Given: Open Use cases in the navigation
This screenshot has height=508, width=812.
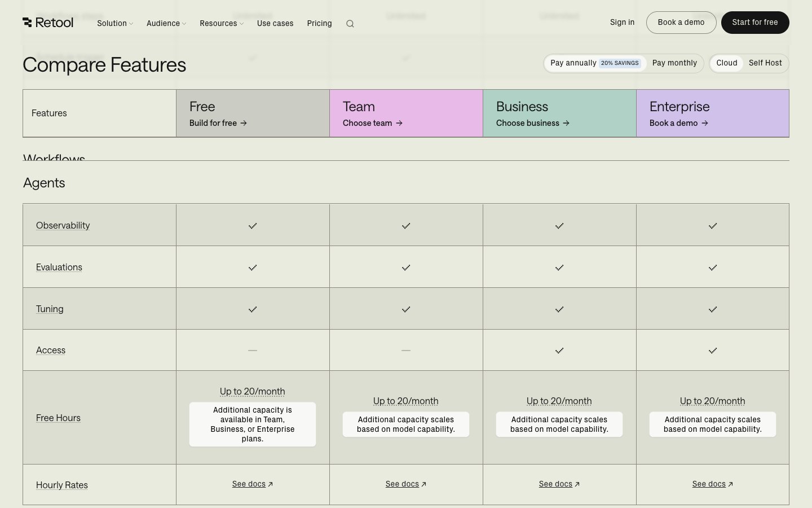Looking at the screenshot, I should [275, 23].
